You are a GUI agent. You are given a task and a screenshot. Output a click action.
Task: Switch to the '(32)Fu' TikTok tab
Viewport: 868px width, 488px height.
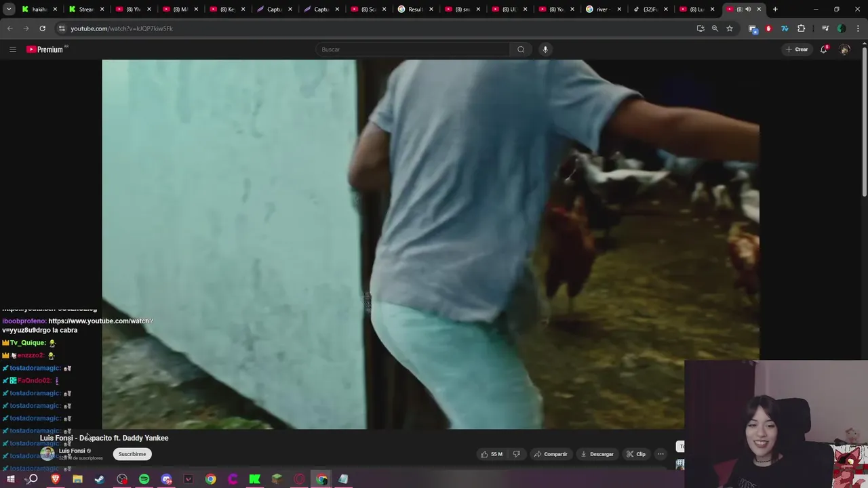(x=649, y=9)
